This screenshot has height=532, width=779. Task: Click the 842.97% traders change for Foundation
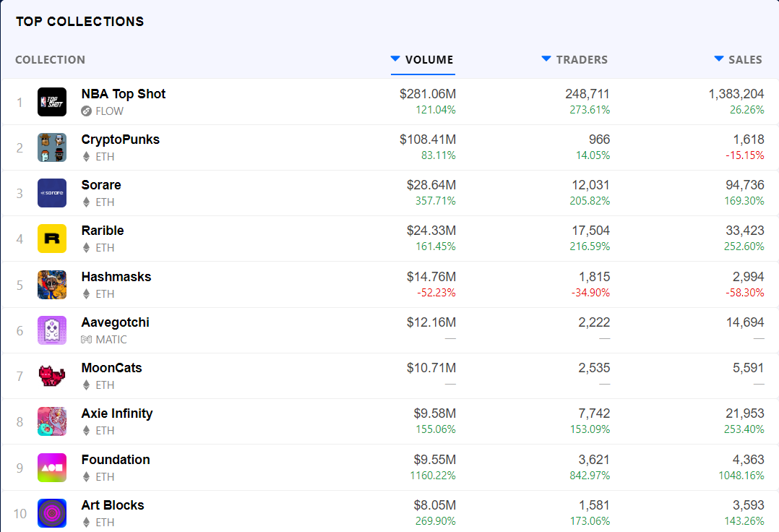click(x=590, y=476)
